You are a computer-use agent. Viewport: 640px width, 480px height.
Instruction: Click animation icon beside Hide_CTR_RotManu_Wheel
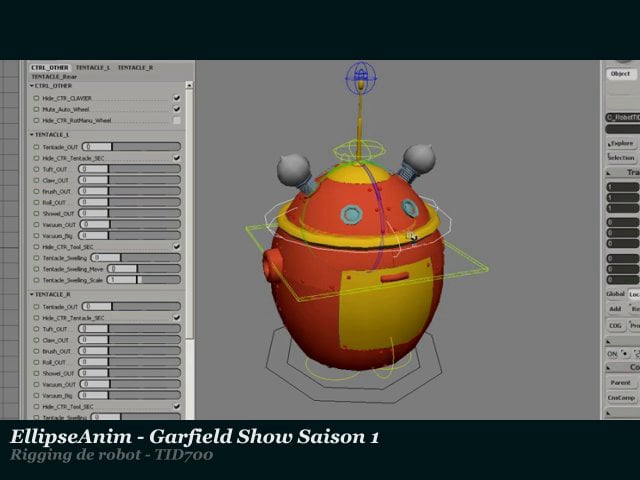point(36,120)
